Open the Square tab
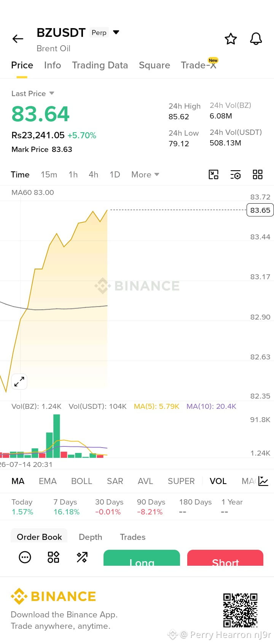274x644 pixels. click(x=155, y=65)
